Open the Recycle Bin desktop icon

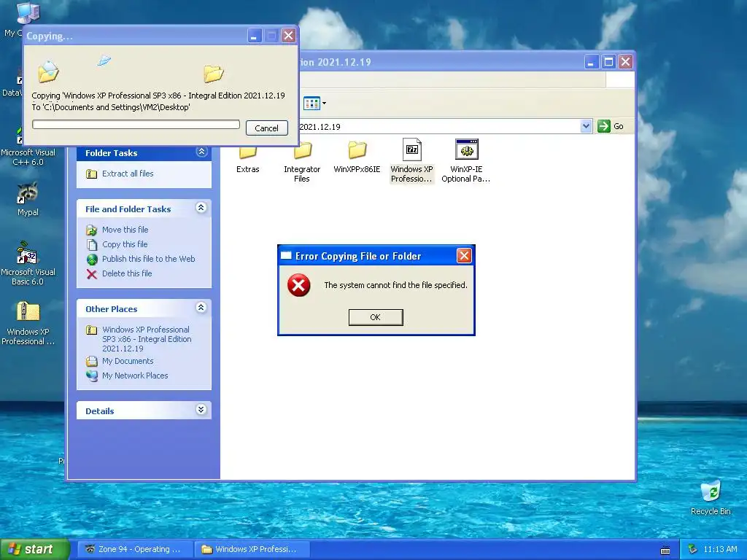(x=711, y=498)
